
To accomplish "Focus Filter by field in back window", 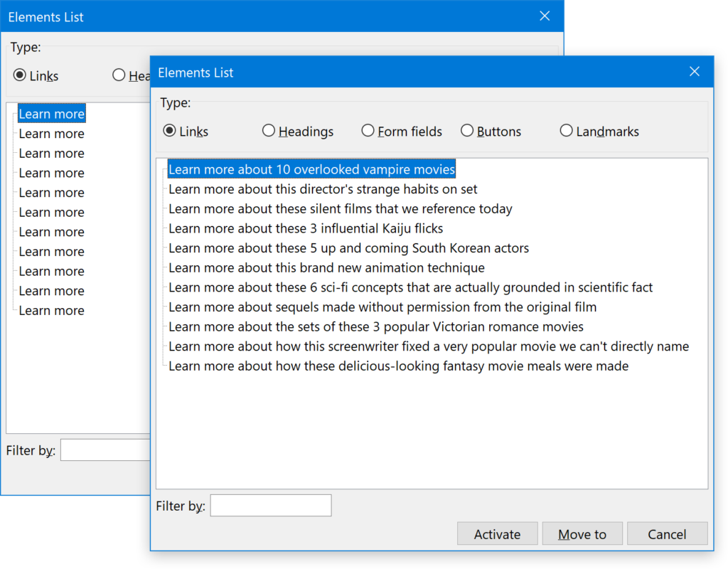I will tap(105, 450).
